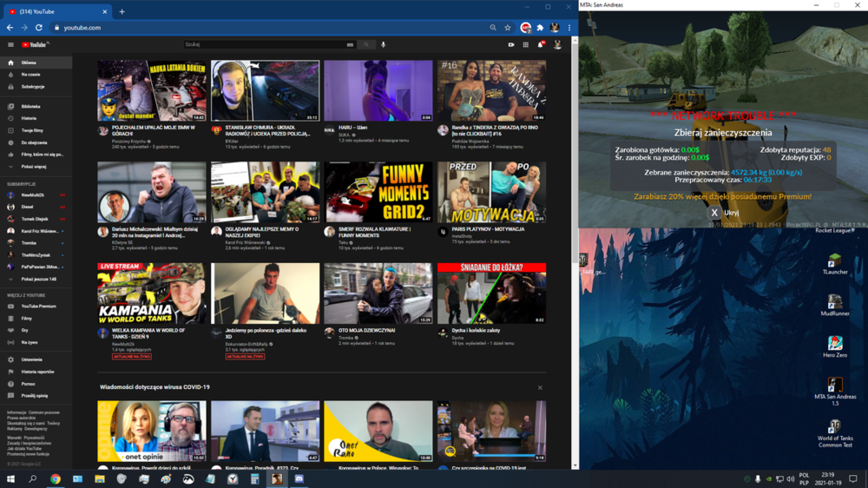Open the Windows Start menu
This screenshot has height=488, width=868.
pyautogui.click(x=10, y=478)
